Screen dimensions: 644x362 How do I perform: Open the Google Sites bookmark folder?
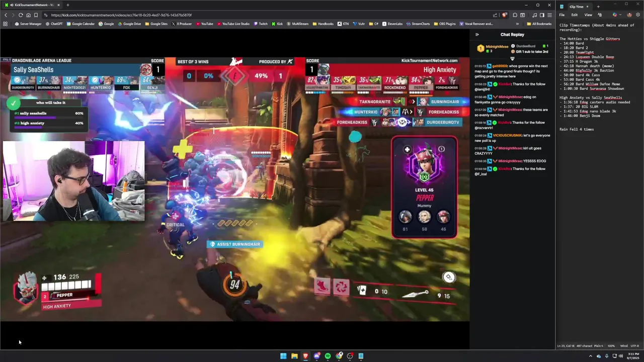(156, 24)
